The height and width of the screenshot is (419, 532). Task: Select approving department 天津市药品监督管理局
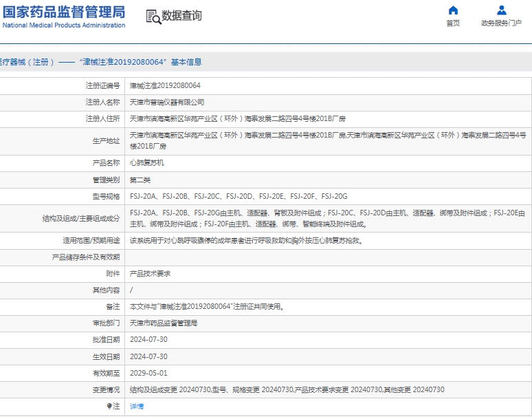click(x=164, y=323)
